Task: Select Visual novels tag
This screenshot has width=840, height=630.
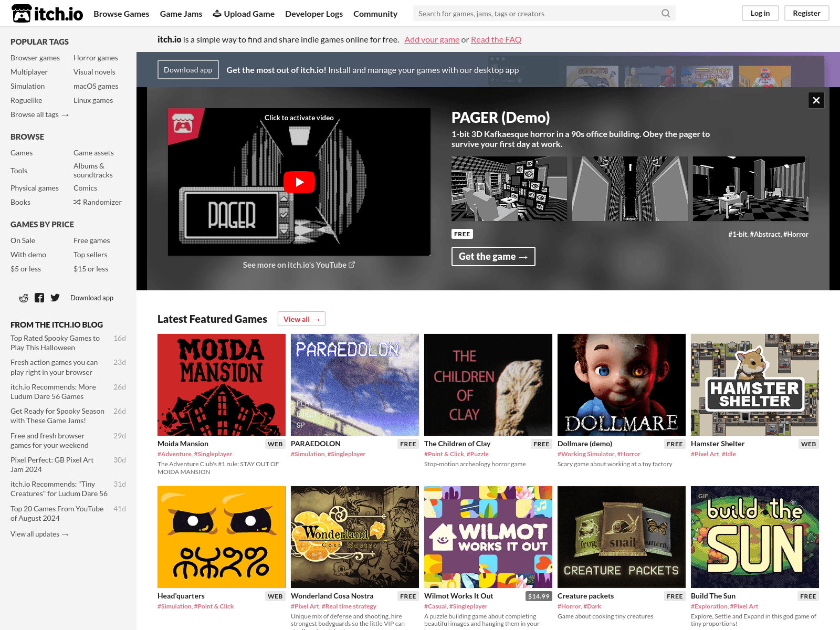Action: click(94, 72)
